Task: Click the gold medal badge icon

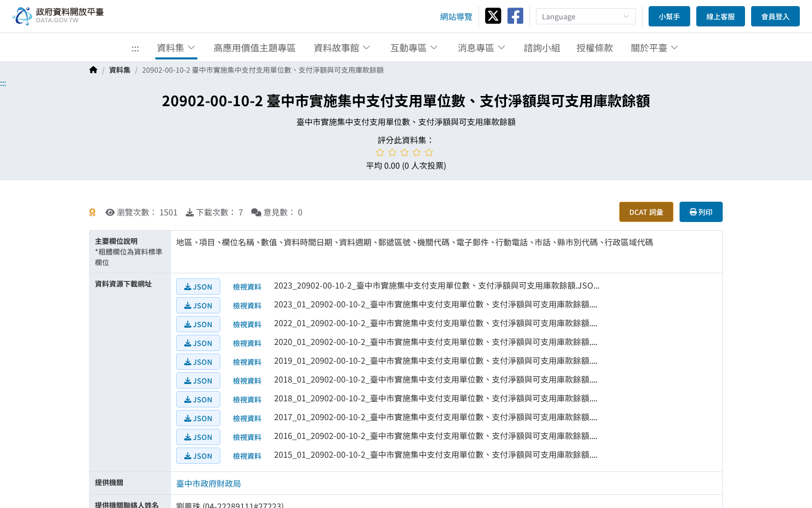Action: tap(92, 212)
